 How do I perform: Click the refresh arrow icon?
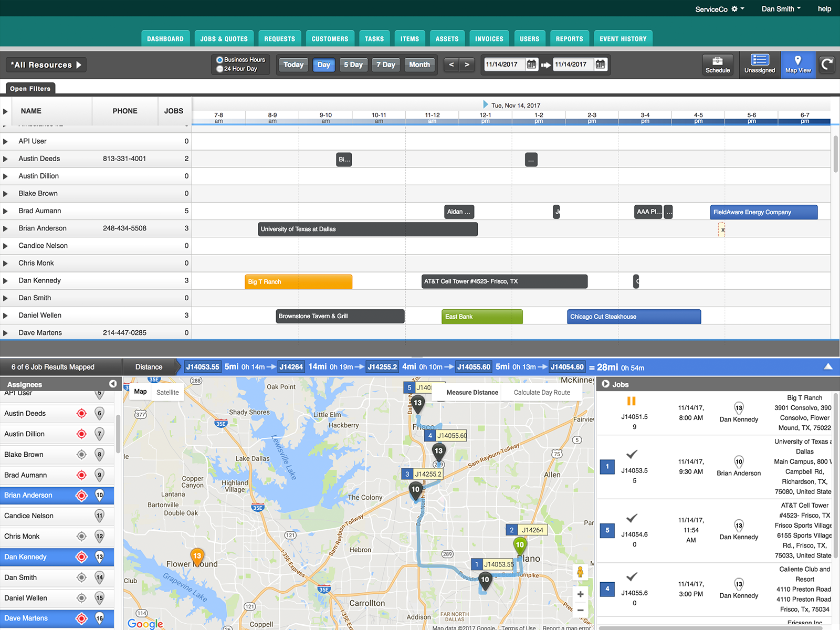tap(827, 65)
